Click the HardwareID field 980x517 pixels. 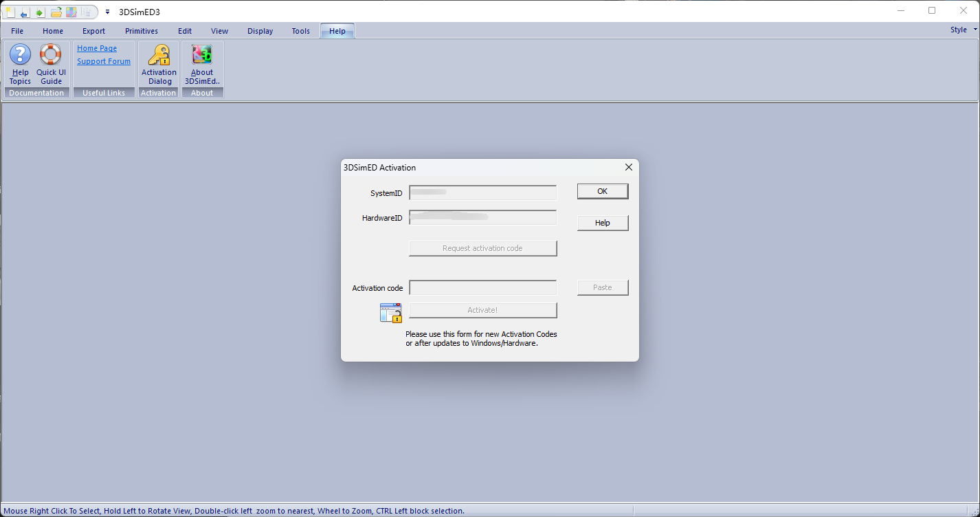click(483, 218)
